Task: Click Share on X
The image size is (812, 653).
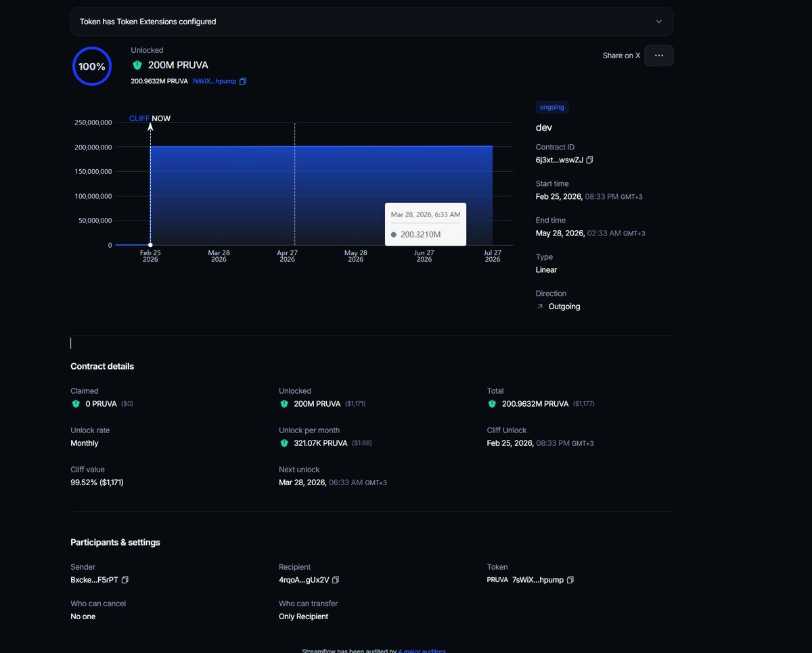Action: tap(621, 55)
